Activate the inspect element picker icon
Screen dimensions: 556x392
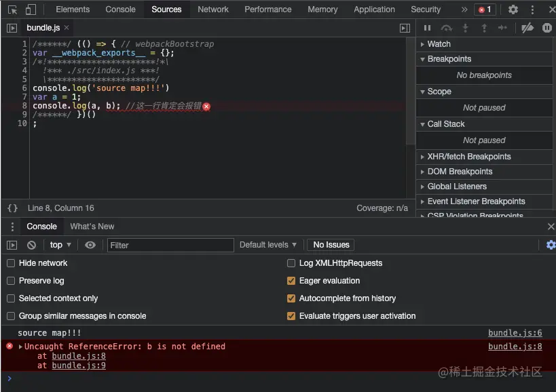tap(12, 9)
